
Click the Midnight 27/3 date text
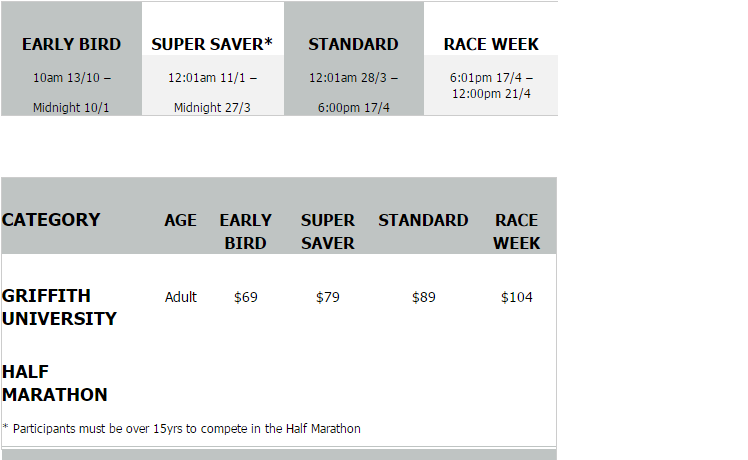point(212,108)
